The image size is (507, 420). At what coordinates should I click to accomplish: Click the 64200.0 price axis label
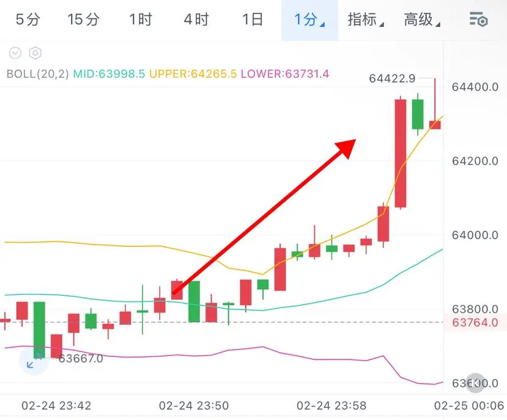click(x=475, y=161)
